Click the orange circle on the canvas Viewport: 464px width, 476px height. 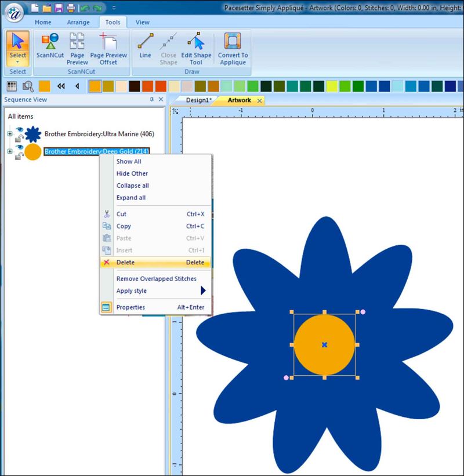[x=313, y=354]
